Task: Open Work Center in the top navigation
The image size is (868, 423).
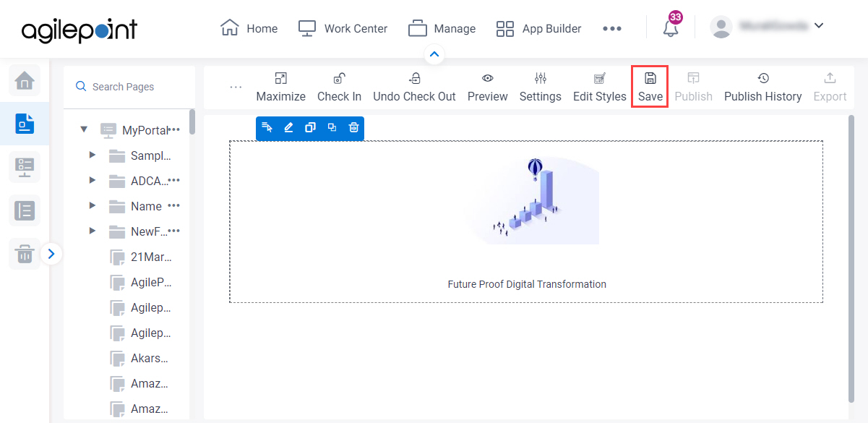Action: pyautogui.click(x=343, y=29)
